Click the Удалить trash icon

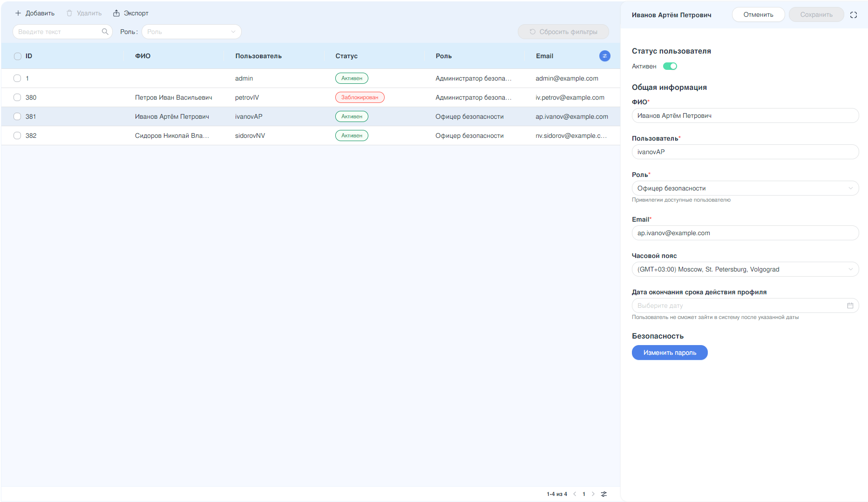click(x=69, y=13)
